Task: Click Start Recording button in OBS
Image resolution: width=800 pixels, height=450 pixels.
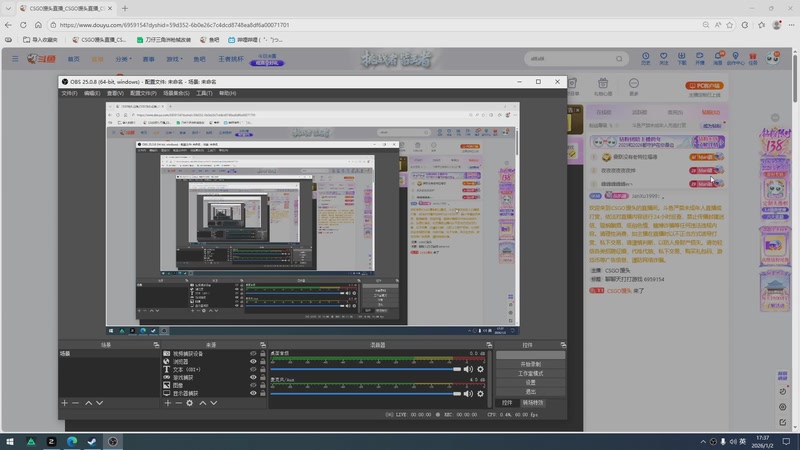Action: point(531,364)
